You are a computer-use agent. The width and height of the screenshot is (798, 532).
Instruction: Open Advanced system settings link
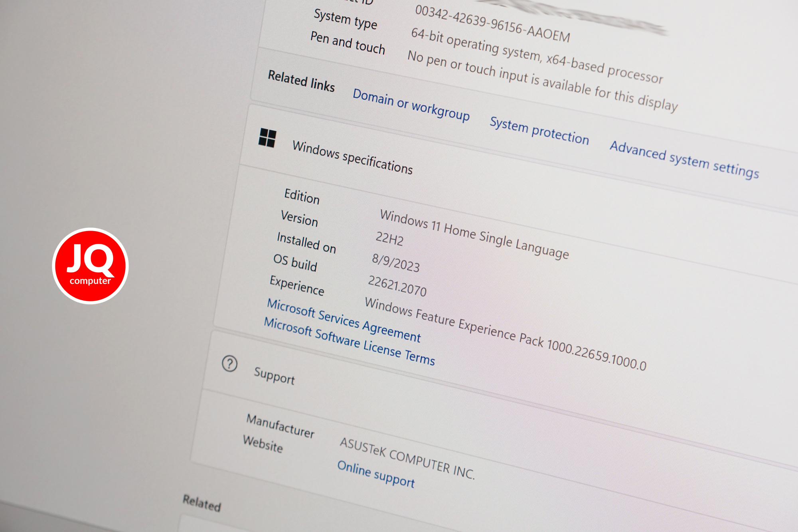coord(684,160)
